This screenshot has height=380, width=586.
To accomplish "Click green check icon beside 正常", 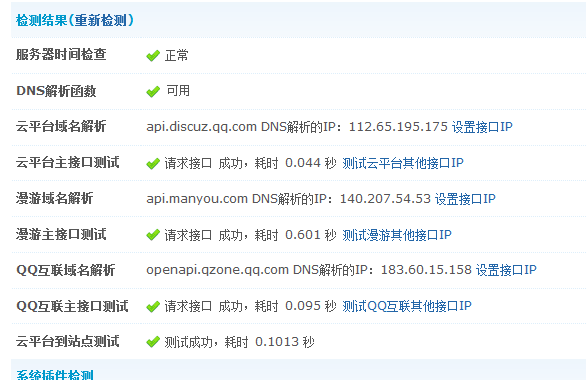I will (x=153, y=56).
